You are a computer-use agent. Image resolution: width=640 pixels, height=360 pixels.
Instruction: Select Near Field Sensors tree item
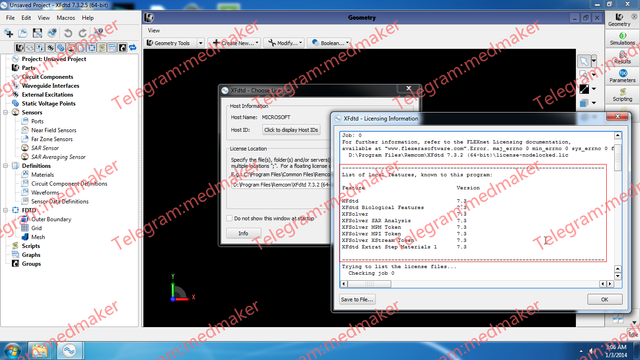coord(53,130)
